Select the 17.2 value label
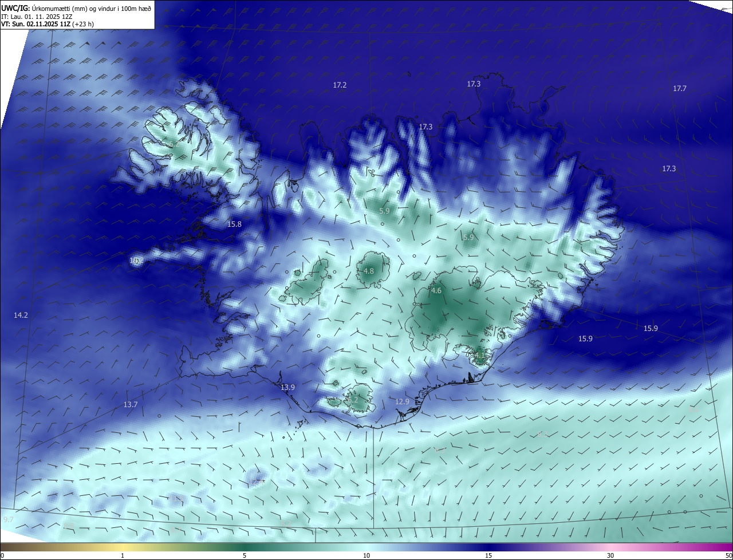This screenshot has width=733, height=560. pos(340,85)
